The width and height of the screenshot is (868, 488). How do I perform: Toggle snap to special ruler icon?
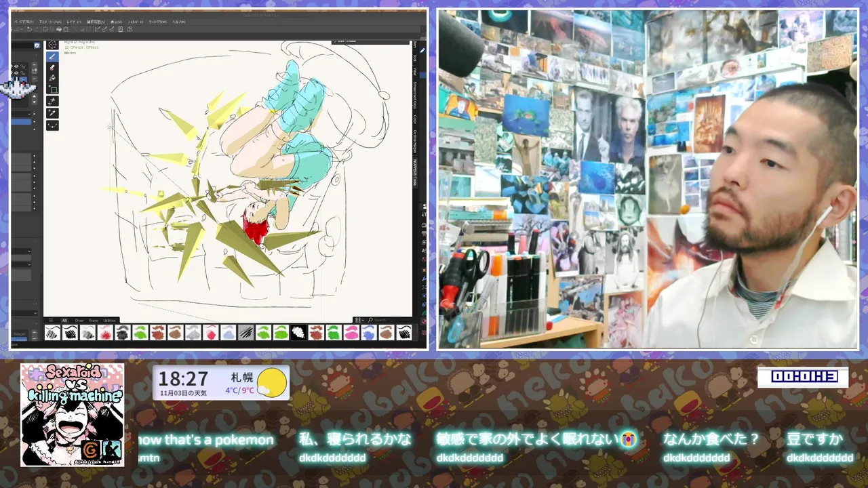point(104,29)
